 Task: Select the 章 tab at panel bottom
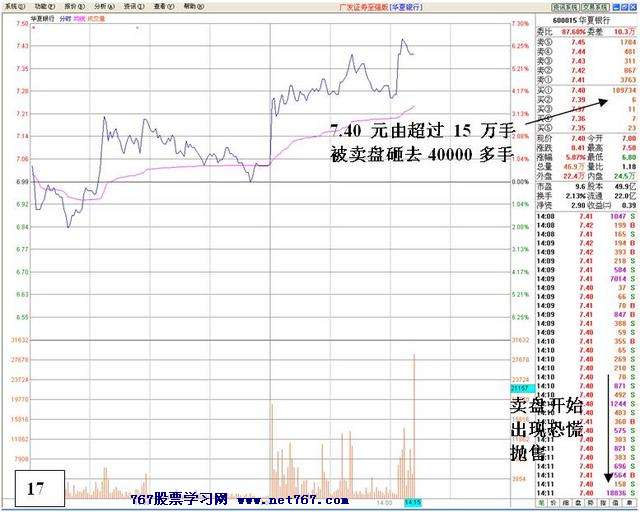[x=629, y=502]
